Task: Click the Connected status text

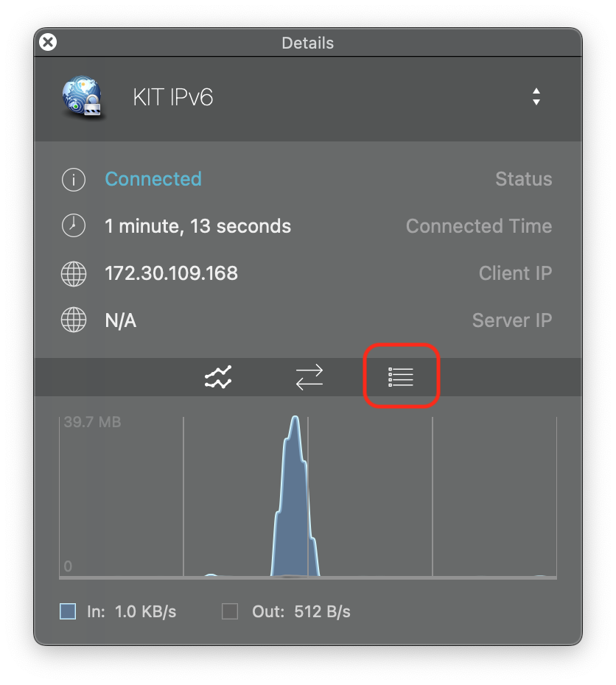Action: point(153,179)
